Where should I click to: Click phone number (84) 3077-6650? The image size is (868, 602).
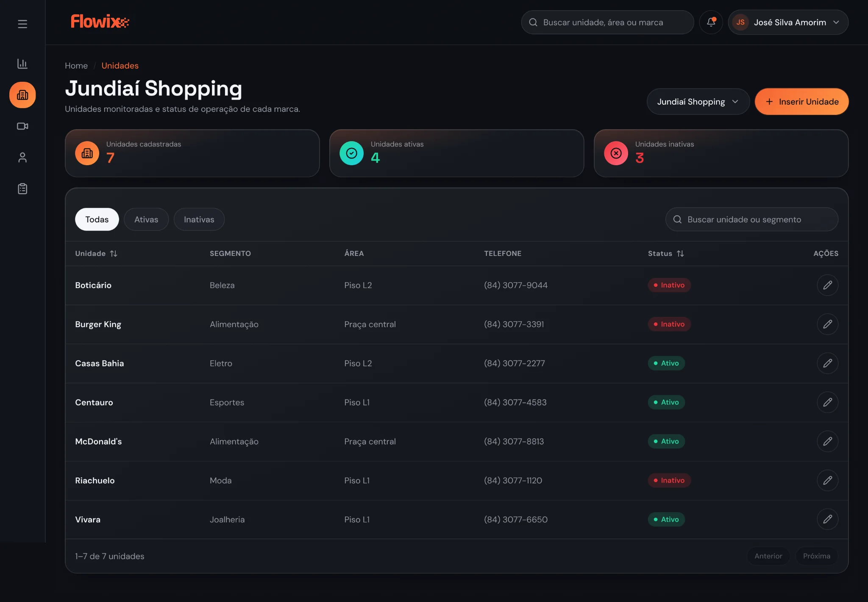click(516, 519)
